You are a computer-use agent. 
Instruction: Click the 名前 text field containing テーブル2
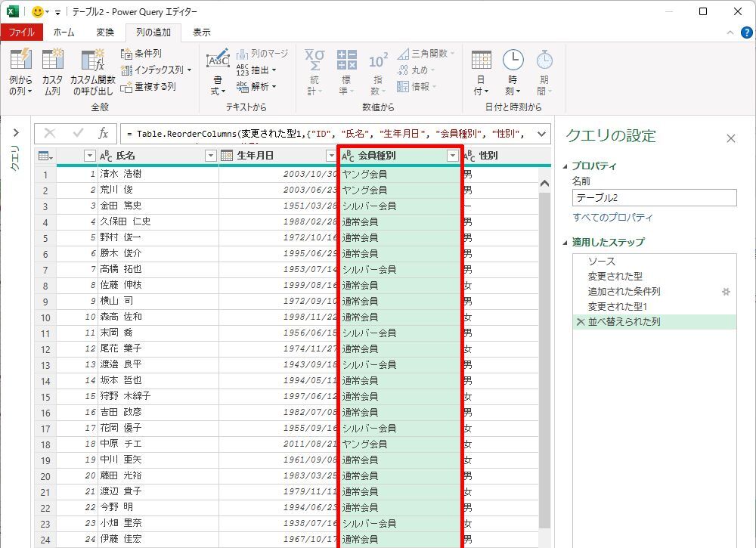pos(654,198)
